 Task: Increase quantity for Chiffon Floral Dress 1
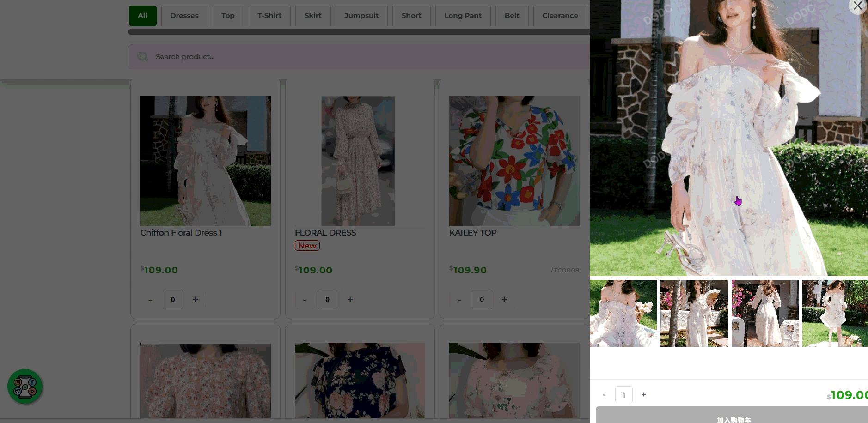[x=196, y=300]
